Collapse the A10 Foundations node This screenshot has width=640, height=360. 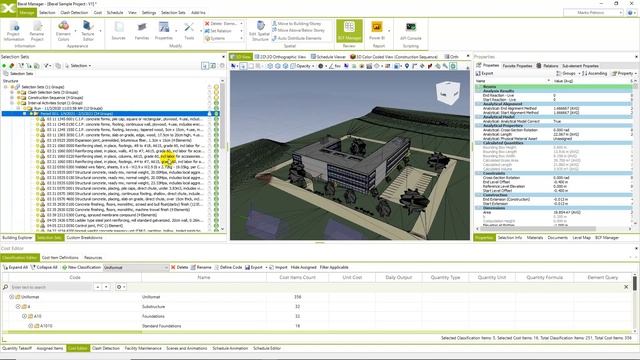[24, 316]
